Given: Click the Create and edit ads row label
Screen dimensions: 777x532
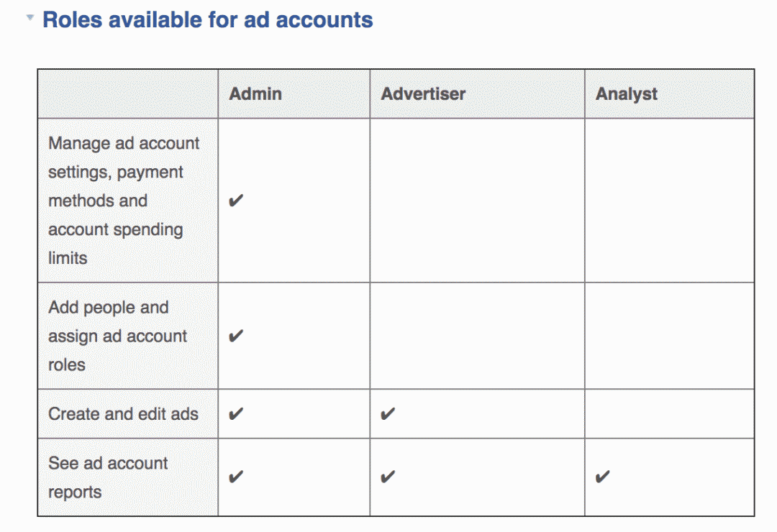Looking at the screenshot, I should tap(124, 413).
